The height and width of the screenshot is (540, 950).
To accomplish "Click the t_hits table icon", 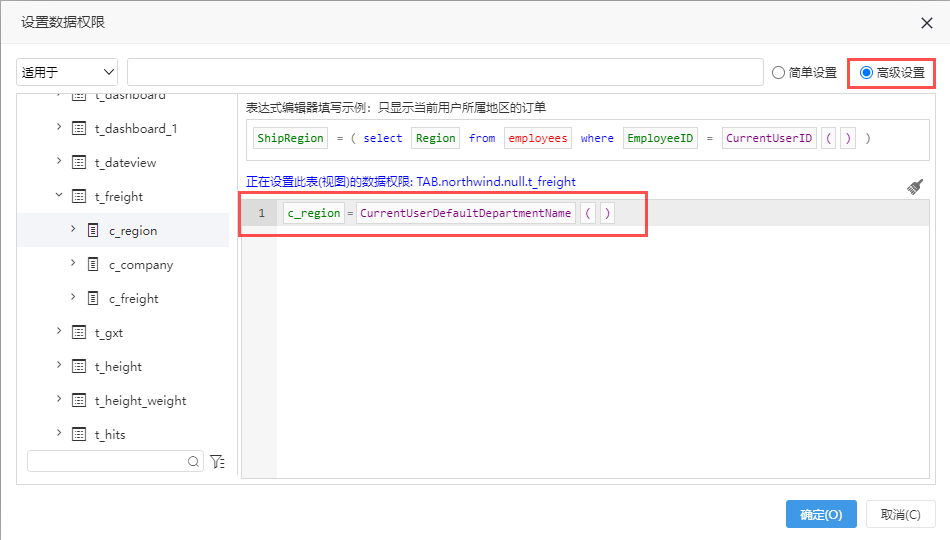I will point(79,434).
